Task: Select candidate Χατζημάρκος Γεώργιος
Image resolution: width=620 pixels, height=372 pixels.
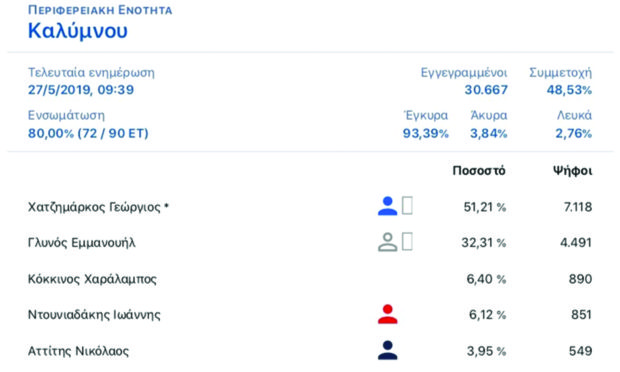Action: point(98,207)
